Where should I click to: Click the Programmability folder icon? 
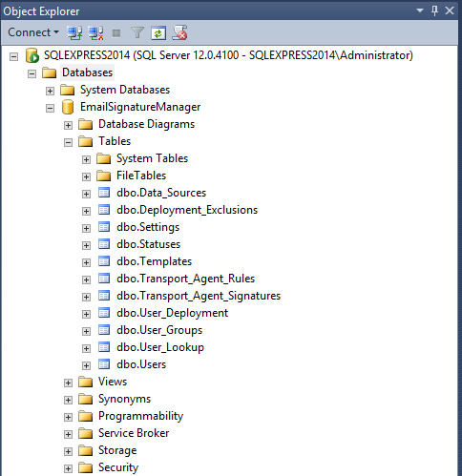86,416
